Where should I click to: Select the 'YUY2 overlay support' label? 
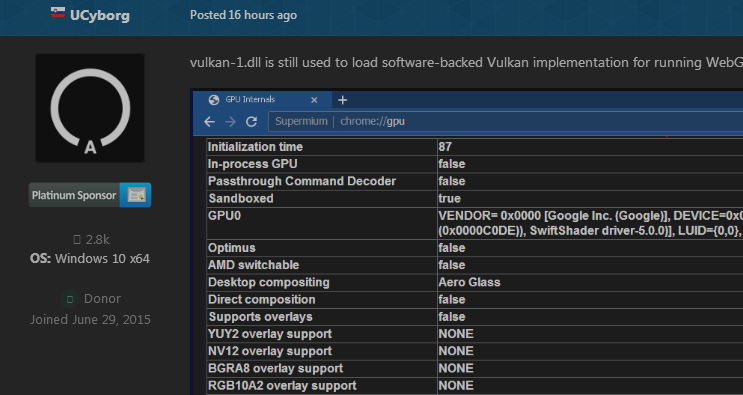pos(270,334)
